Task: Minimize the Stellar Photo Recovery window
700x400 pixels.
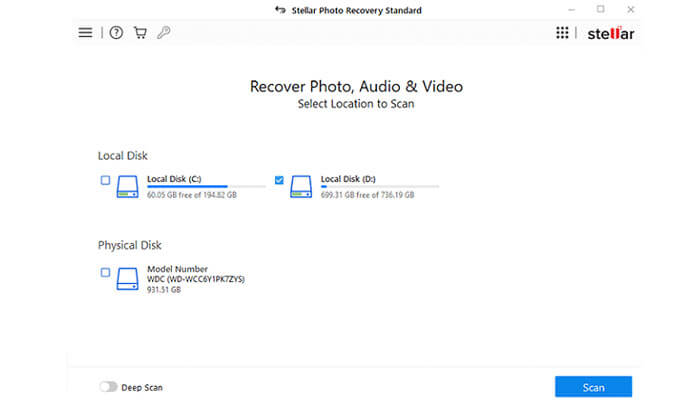Action: coord(571,9)
